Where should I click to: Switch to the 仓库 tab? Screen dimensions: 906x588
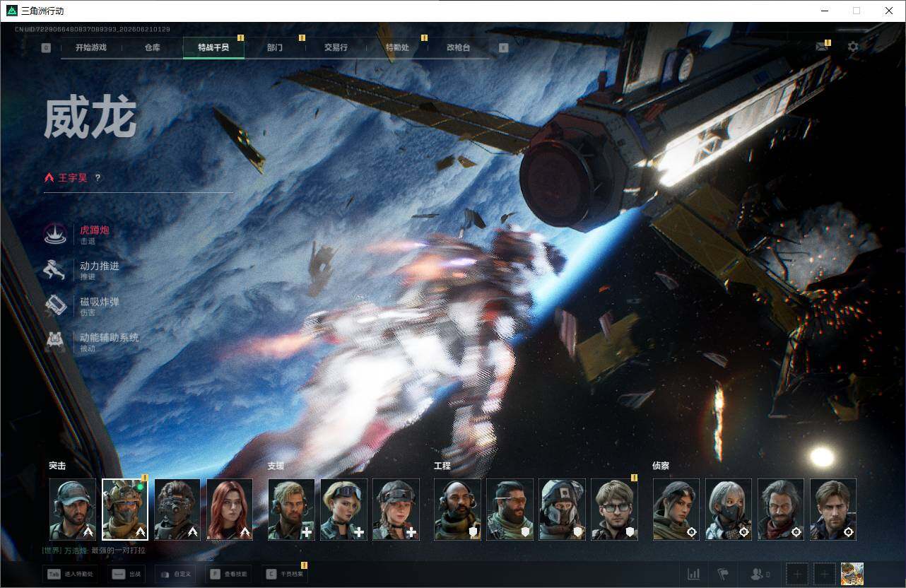tap(152, 47)
